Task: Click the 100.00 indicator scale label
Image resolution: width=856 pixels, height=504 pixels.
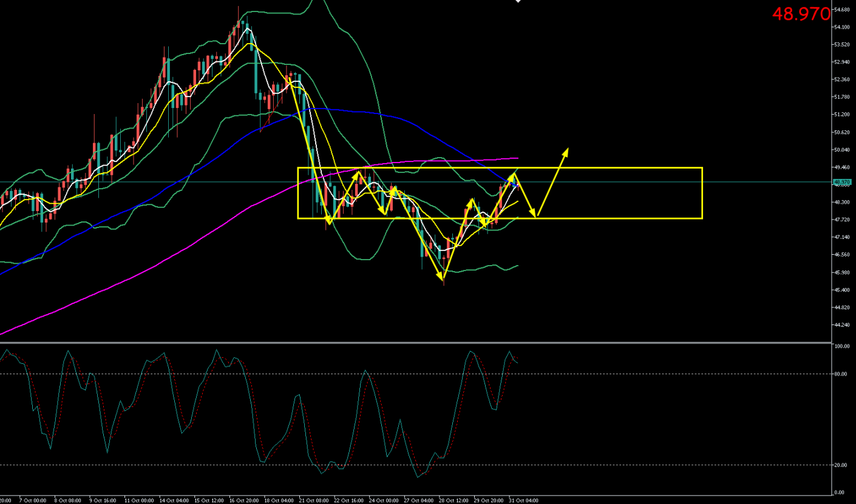Action: tap(840, 347)
